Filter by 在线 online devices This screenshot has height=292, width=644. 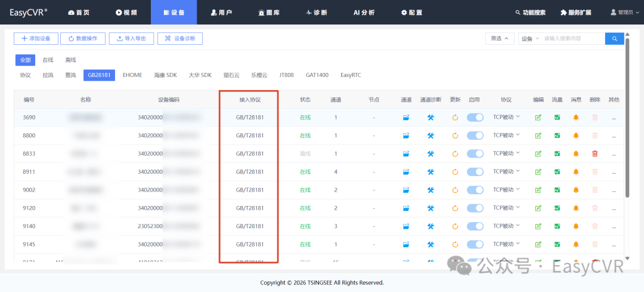pos(48,60)
